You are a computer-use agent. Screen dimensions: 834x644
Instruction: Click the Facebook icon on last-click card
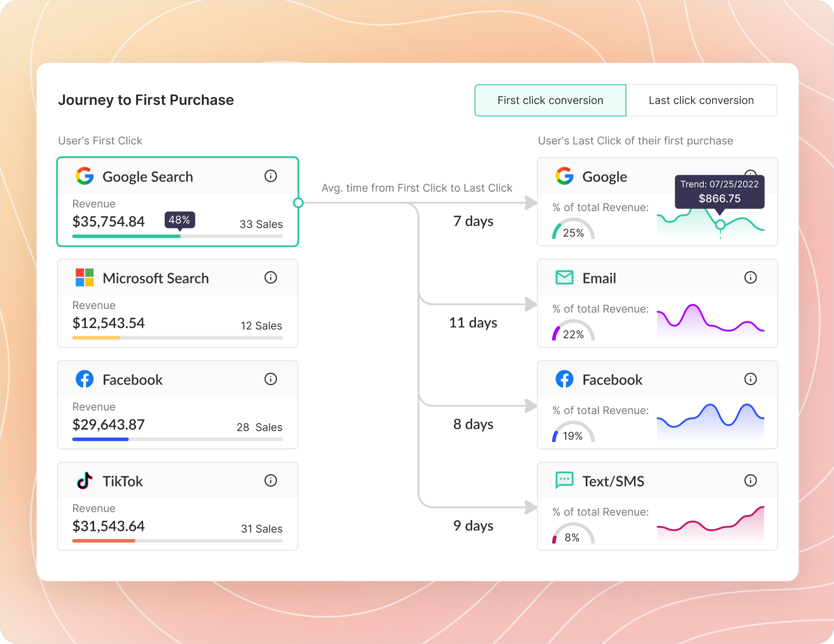point(564,379)
